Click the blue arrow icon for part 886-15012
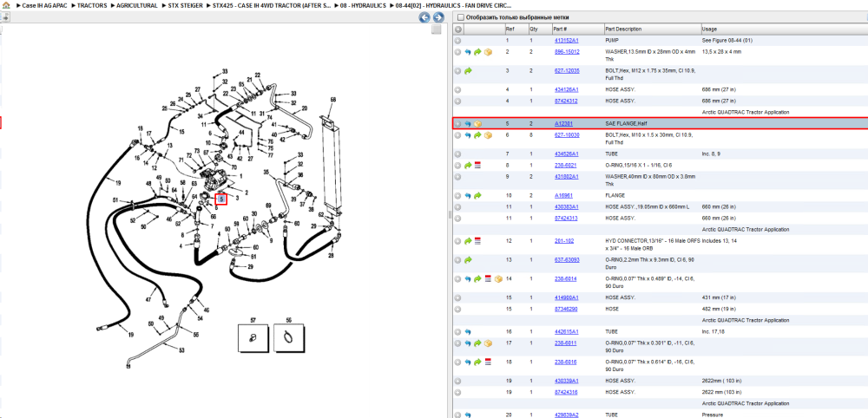This screenshot has height=418, width=868. coord(468,52)
